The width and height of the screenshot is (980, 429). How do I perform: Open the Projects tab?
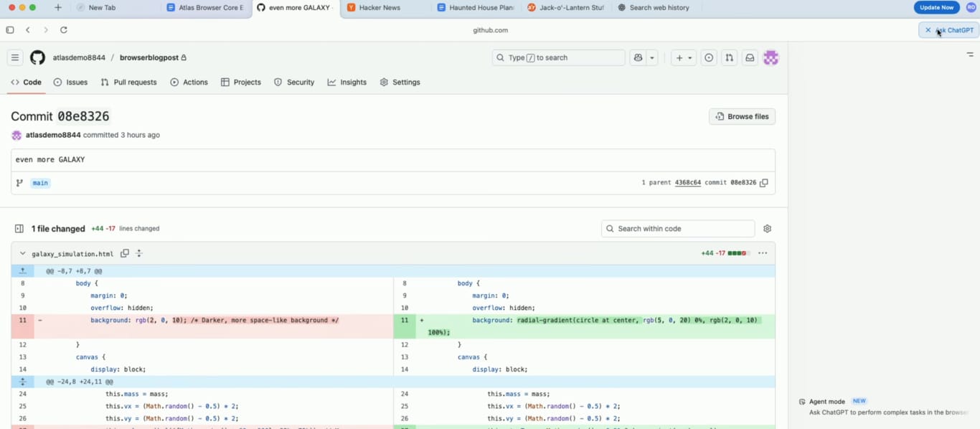[x=241, y=82]
